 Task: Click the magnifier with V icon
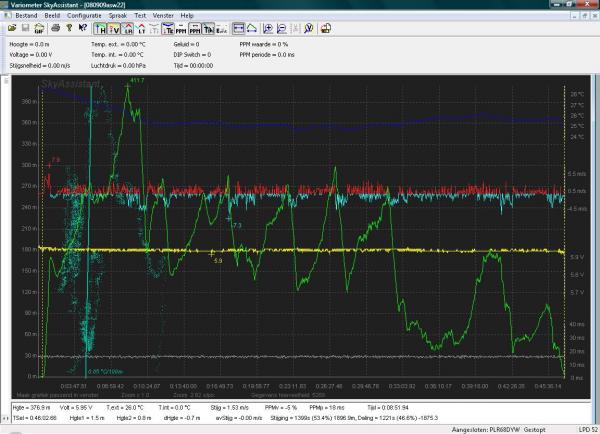click(308, 29)
